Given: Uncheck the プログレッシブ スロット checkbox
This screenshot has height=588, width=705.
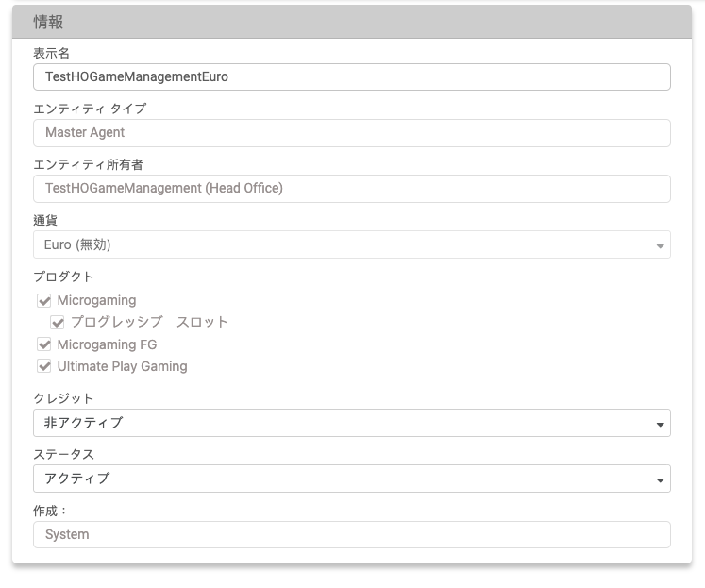Looking at the screenshot, I should point(59,323).
